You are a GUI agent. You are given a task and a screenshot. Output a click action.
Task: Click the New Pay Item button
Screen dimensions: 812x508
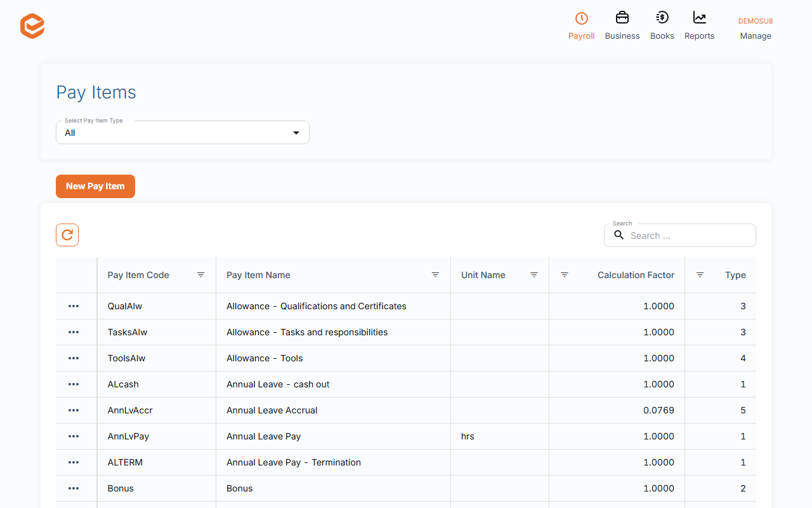[95, 186]
